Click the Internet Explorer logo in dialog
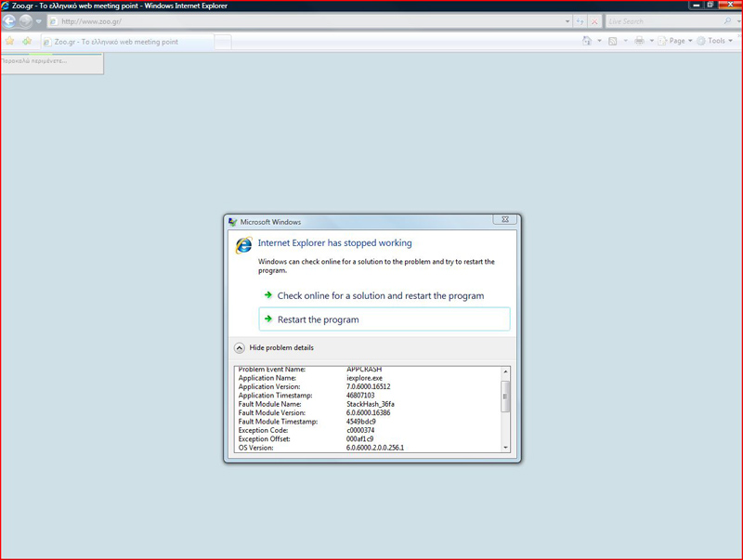Viewport: 743px width, 560px height. (x=244, y=245)
